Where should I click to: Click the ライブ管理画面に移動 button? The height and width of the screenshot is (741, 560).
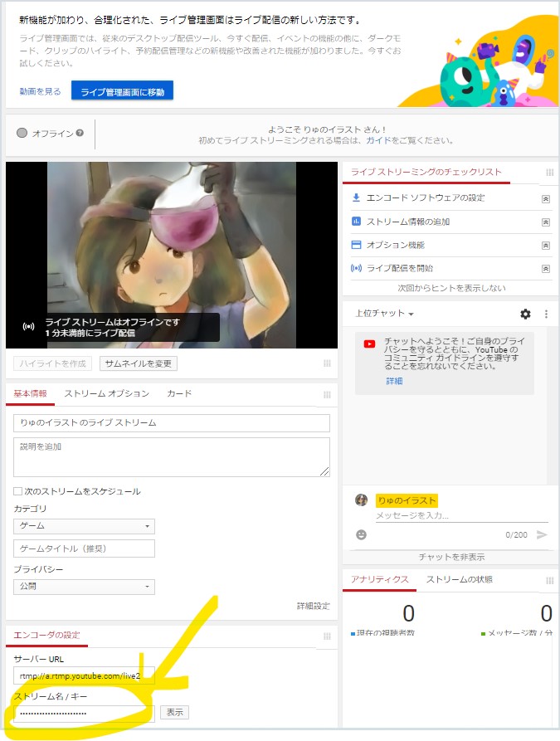click(x=123, y=90)
